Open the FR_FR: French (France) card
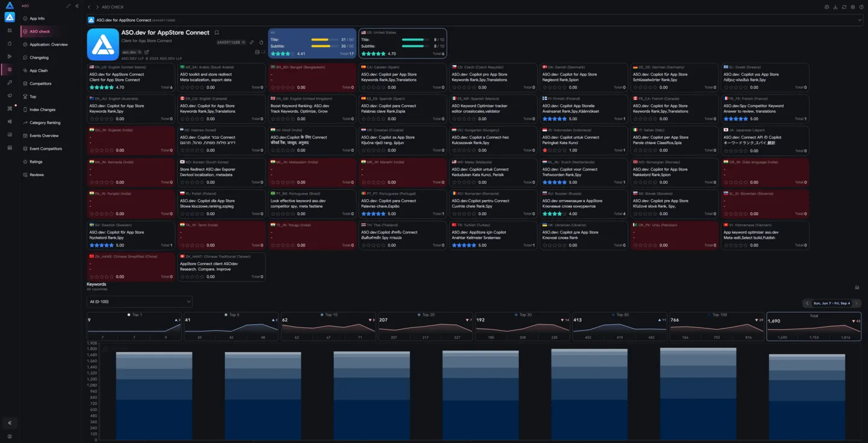Viewport: 868px width, 443px height. point(765,108)
